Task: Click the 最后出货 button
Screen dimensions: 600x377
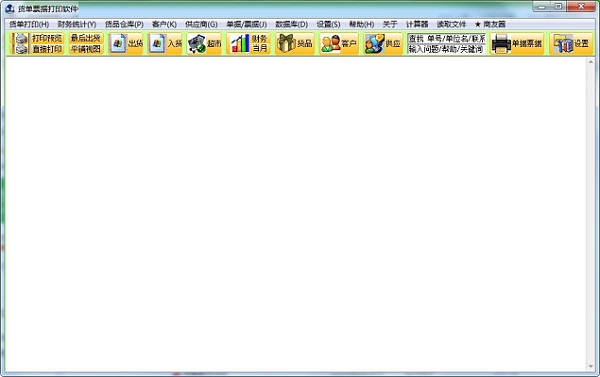Action: click(x=86, y=38)
